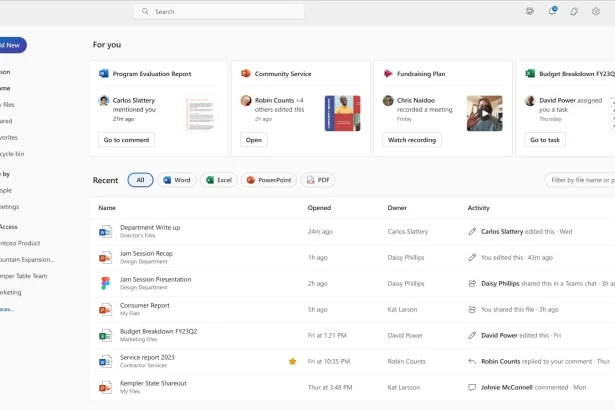Open Kemper Table Team in sidebar
Viewport: 615px width, 410px height.
tap(24, 276)
